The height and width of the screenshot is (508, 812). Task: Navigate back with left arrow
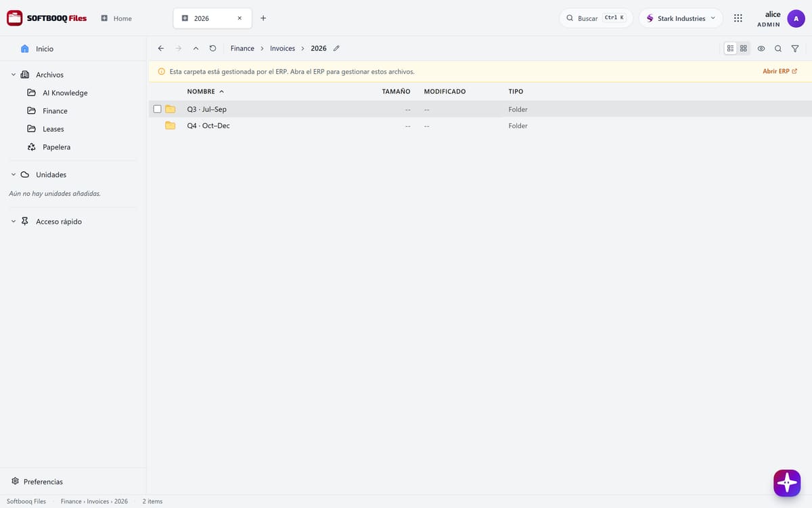click(160, 49)
